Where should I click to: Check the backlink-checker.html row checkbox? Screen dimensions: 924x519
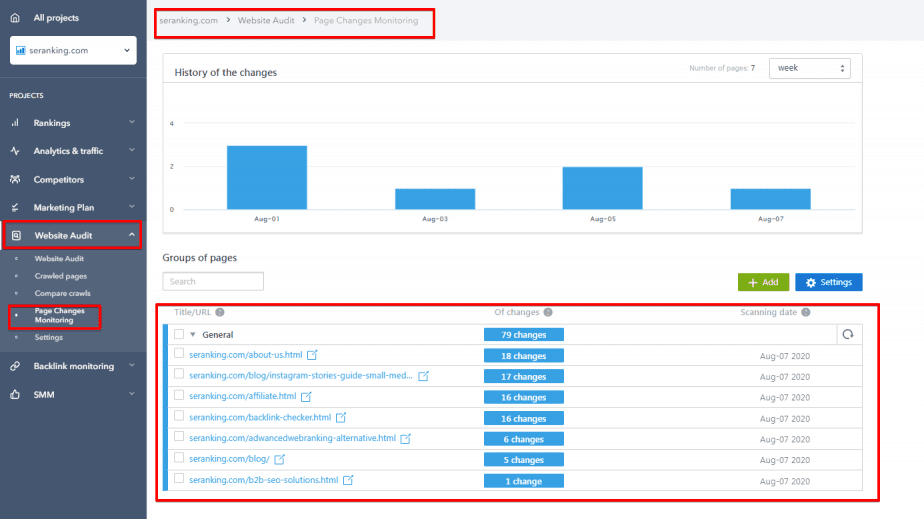pyautogui.click(x=179, y=416)
